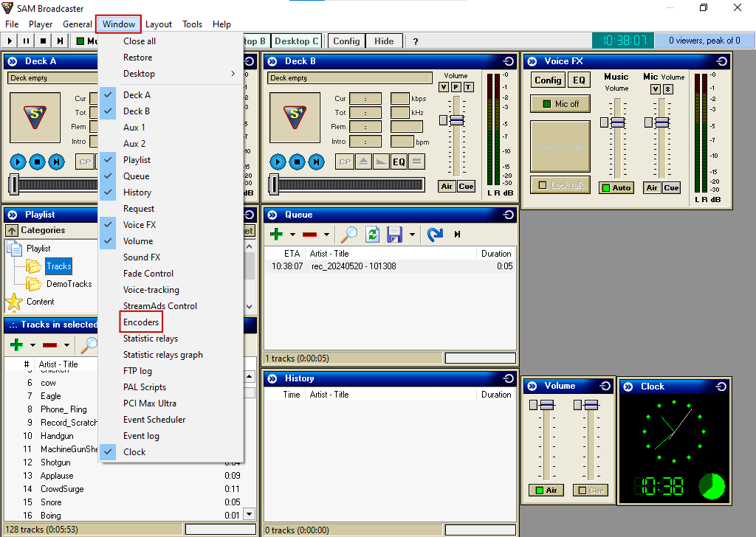Open the dropdown next to Queue add button

292,235
